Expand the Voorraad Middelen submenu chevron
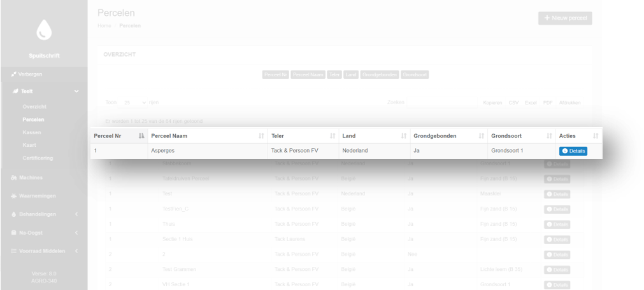The image size is (644, 290). pos(76,251)
